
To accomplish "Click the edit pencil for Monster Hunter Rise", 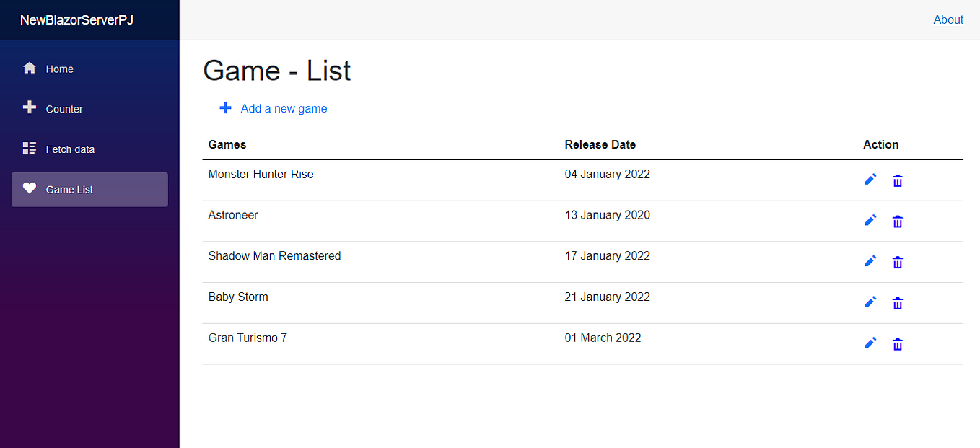I will click(x=870, y=180).
